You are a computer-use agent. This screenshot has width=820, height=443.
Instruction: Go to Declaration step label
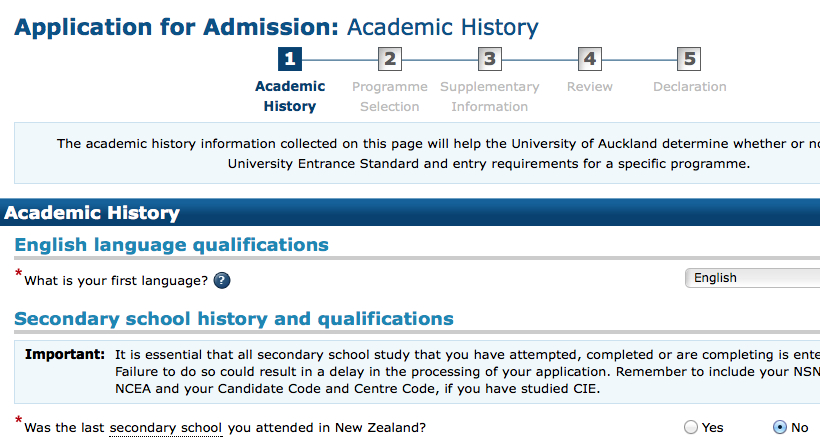(x=689, y=87)
